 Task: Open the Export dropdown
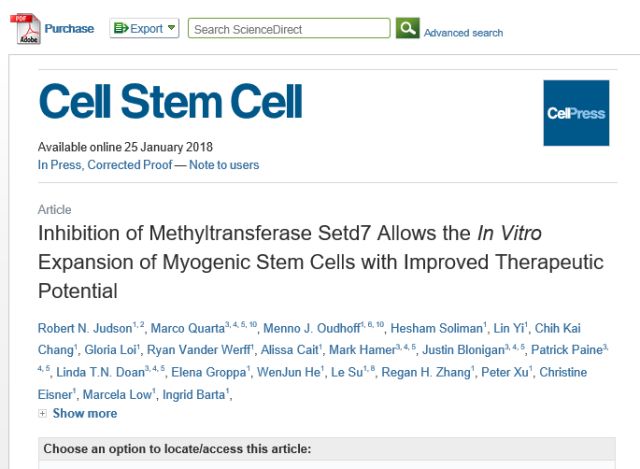[x=145, y=28]
